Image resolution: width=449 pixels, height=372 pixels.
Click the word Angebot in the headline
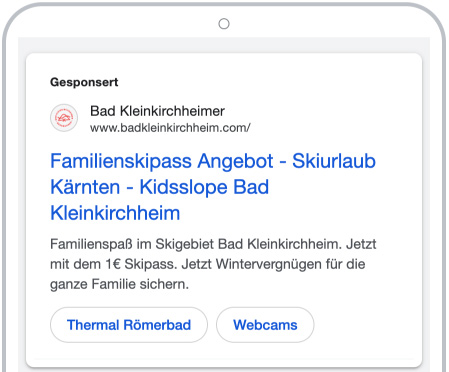coord(235,162)
